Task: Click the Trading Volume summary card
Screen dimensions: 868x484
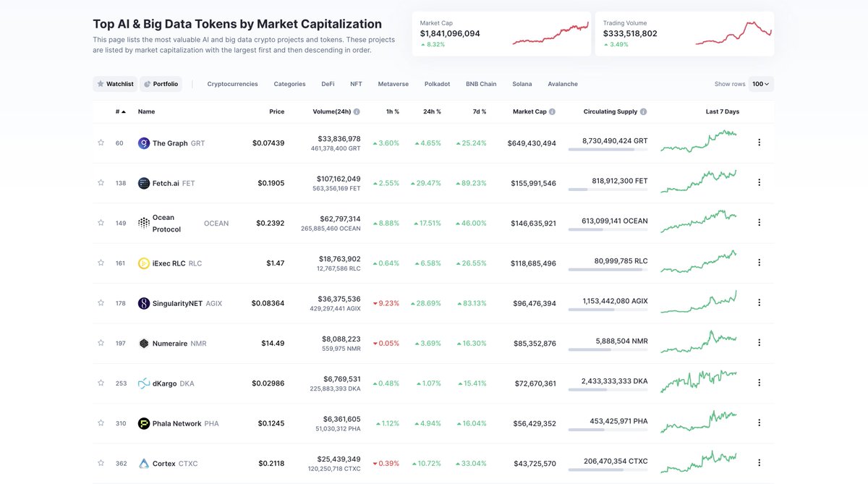Action: pyautogui.click(x=684, y=33)
